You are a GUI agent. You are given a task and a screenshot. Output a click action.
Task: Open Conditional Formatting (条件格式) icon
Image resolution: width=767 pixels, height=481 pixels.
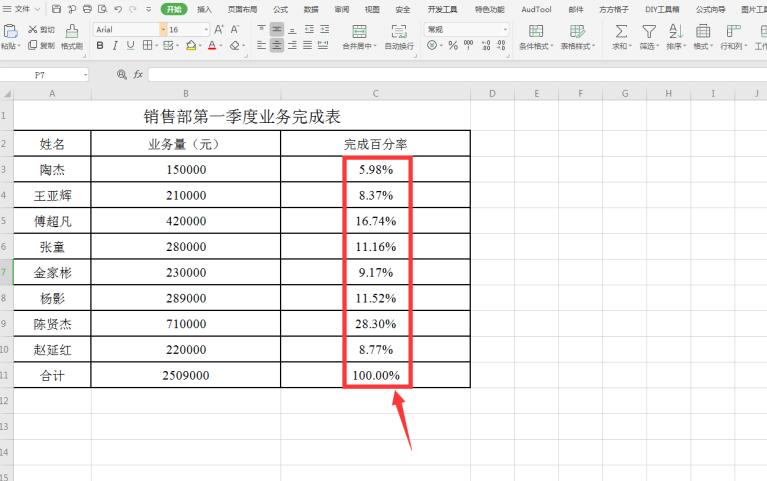[x=536, y=31]
